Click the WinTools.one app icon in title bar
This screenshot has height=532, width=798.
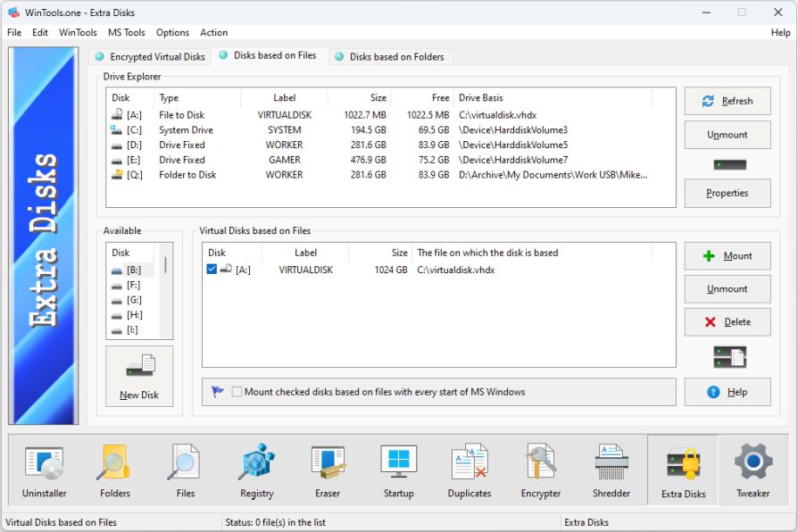13,12
